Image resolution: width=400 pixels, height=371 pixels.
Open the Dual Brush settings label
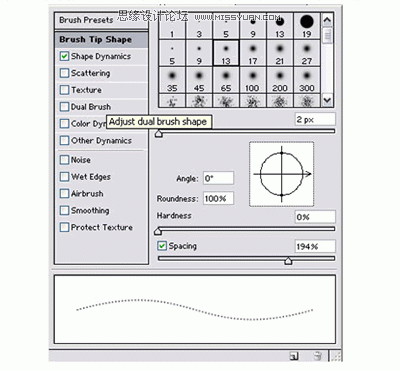click(91, 107)
